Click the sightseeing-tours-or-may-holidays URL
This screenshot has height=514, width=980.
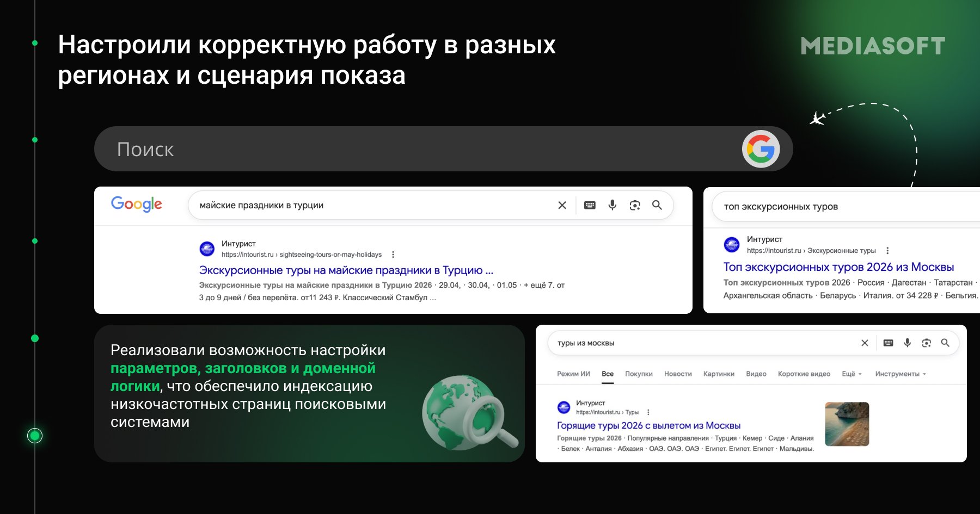click(302, 255)
